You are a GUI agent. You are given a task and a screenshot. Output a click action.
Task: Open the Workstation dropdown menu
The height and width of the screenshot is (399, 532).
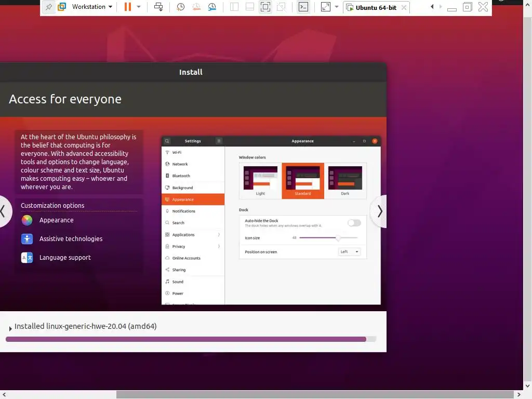[92, 7]
